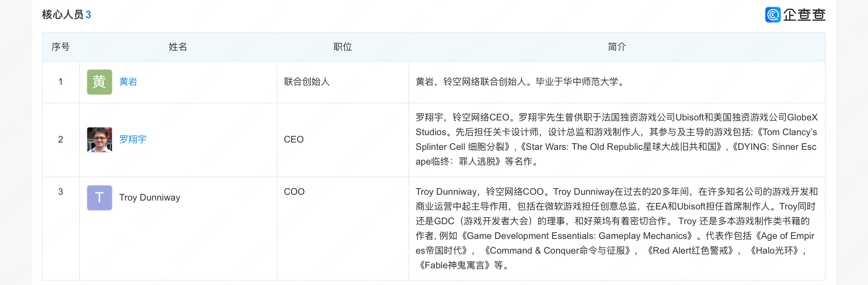Click the 联合创始人 position cell
868x285 pixels.
[307, 82]
